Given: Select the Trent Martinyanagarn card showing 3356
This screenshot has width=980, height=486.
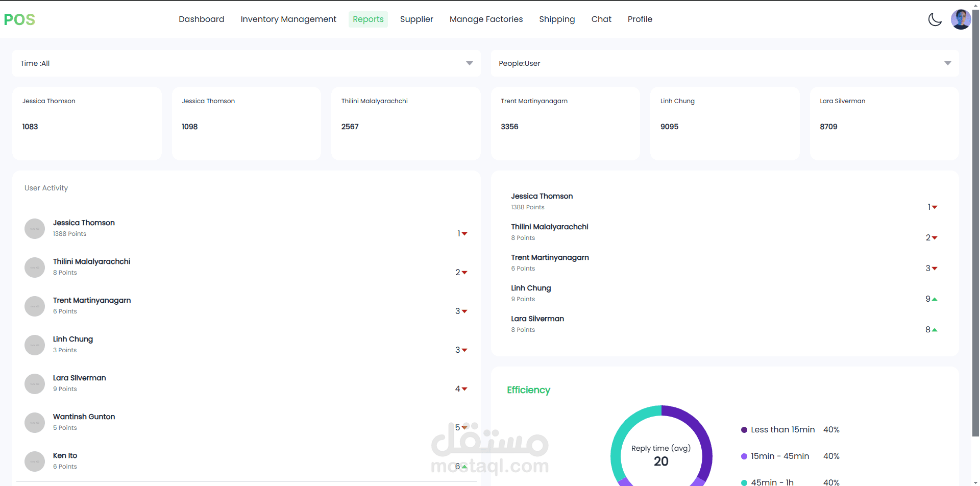Looking at the screenshot, I should [x=566, y=124].
